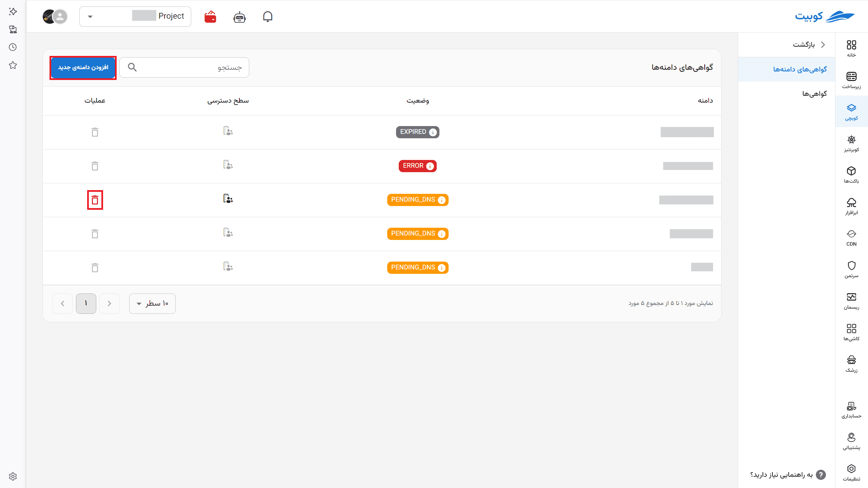The image size is (868, 488).
Task: Click page ۱ pagination button
Action: [86, 303]
